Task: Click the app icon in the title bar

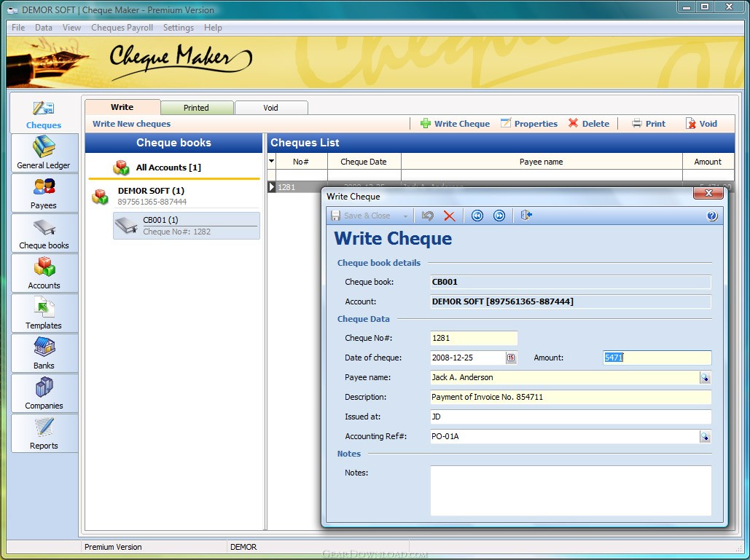Action: pyautogui.click(x=12, y=10)
